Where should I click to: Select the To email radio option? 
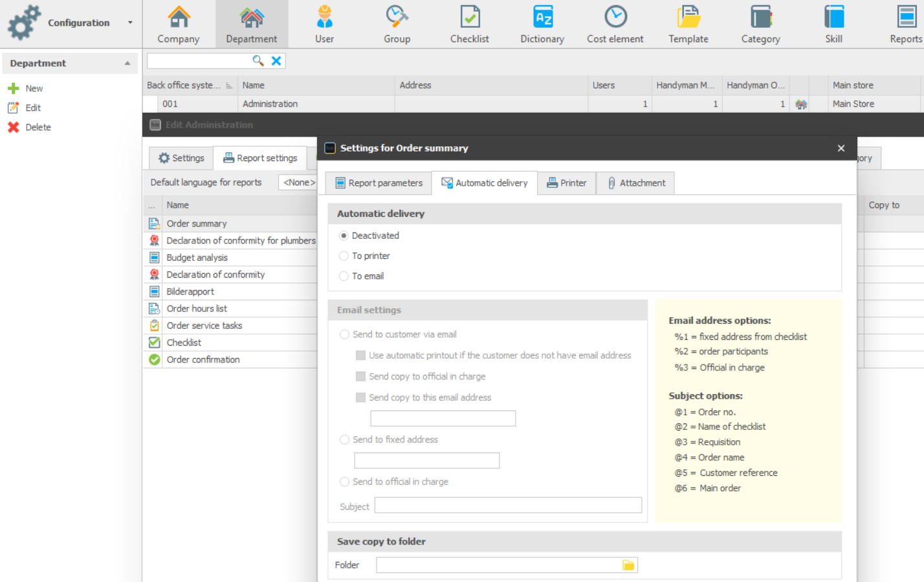tap(344, 276)
